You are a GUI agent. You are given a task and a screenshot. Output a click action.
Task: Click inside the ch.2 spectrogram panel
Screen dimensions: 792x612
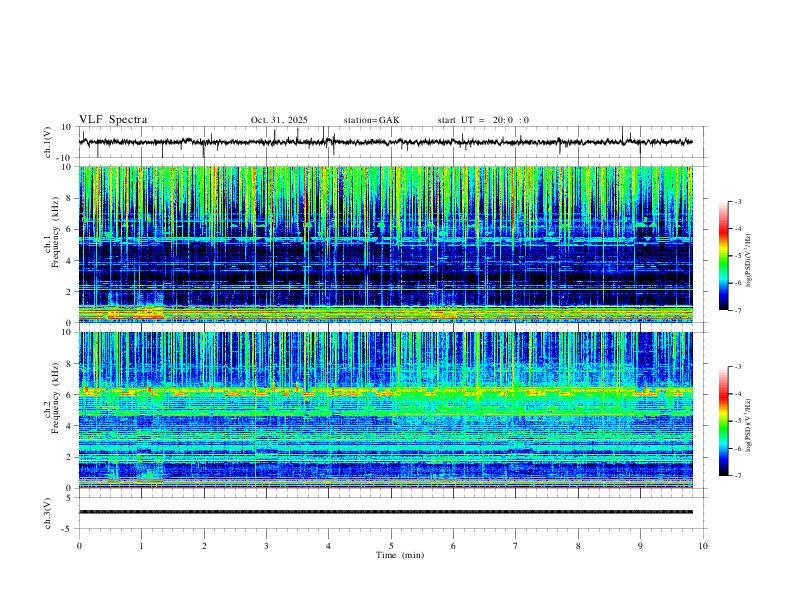point(386,410)
